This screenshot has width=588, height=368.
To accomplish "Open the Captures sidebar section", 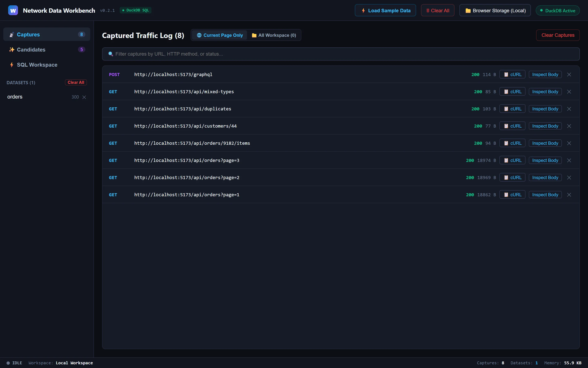I will tap(47, 34).
